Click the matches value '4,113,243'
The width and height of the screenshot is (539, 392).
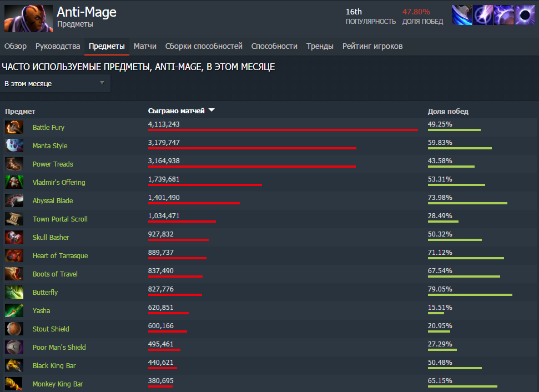(164, 124)
